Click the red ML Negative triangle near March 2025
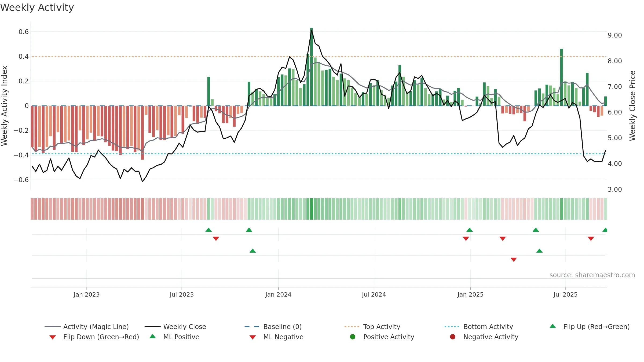The image size is (644, 362). click(514, 260)
